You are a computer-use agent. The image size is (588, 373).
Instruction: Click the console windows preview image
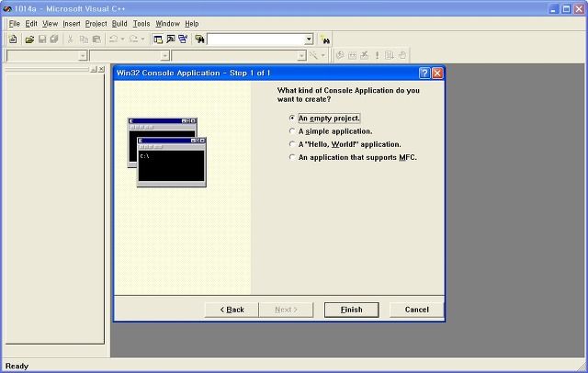tap(167, 152)
